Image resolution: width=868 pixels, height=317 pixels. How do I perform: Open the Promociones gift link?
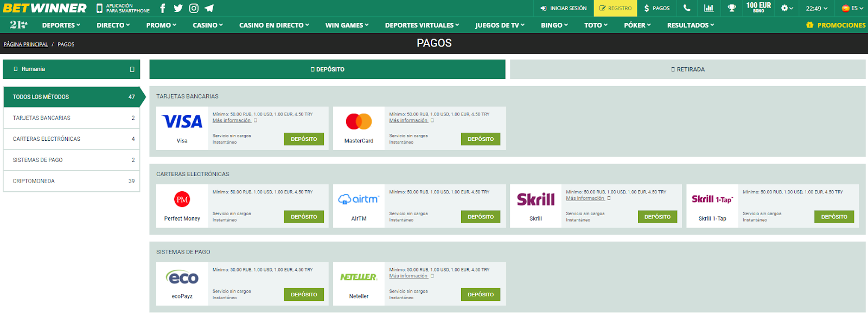tap(836, 25)
